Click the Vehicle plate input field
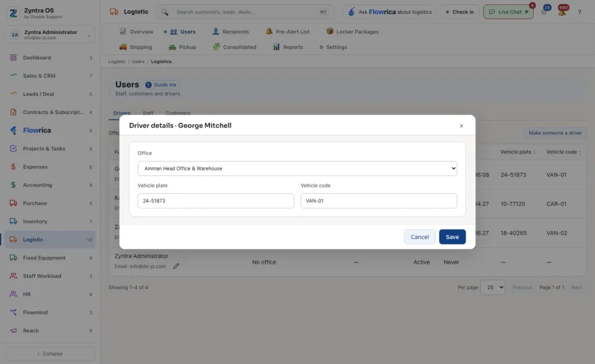 tap(216, 201)
